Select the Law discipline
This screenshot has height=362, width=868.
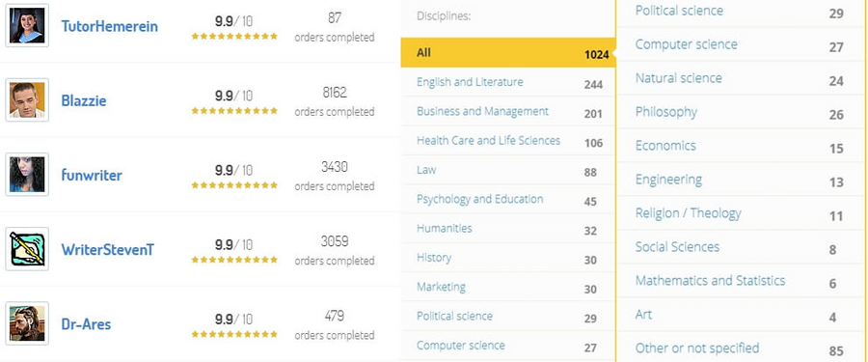tap(507, 170)
